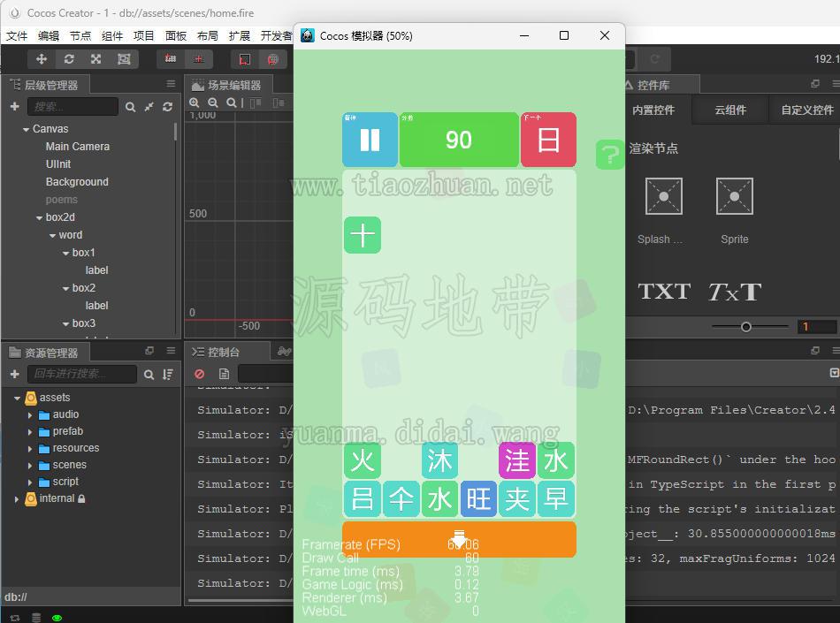This screenshot has height=623, width=840.
Task: Select the script folder
Action: tap(66, 482)
